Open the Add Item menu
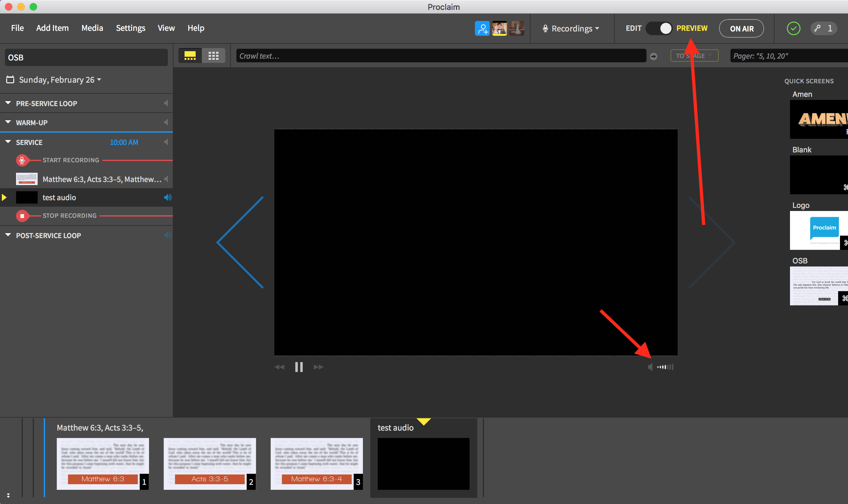 (52, 28)
